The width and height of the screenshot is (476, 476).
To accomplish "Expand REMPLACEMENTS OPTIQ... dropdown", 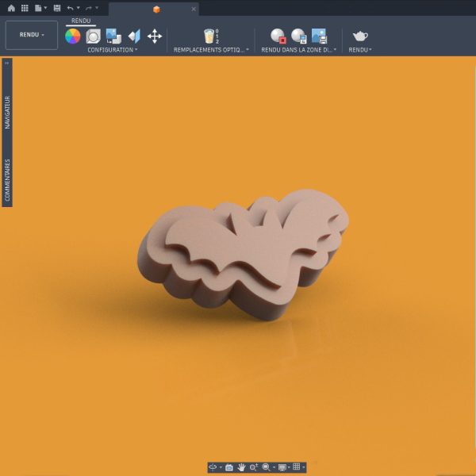I will [211, 50].
